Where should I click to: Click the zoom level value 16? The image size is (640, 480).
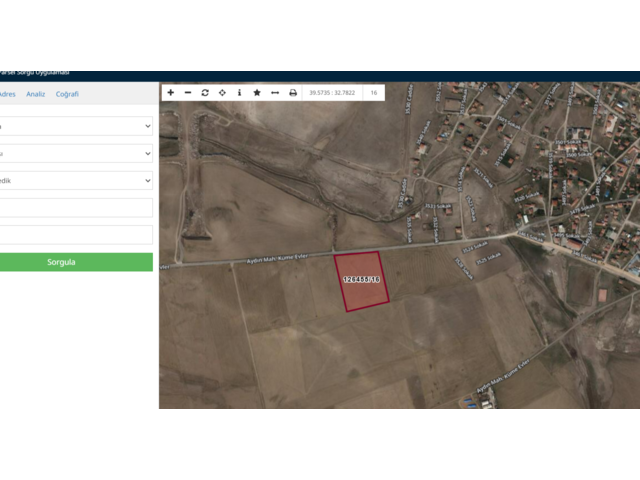373,92
